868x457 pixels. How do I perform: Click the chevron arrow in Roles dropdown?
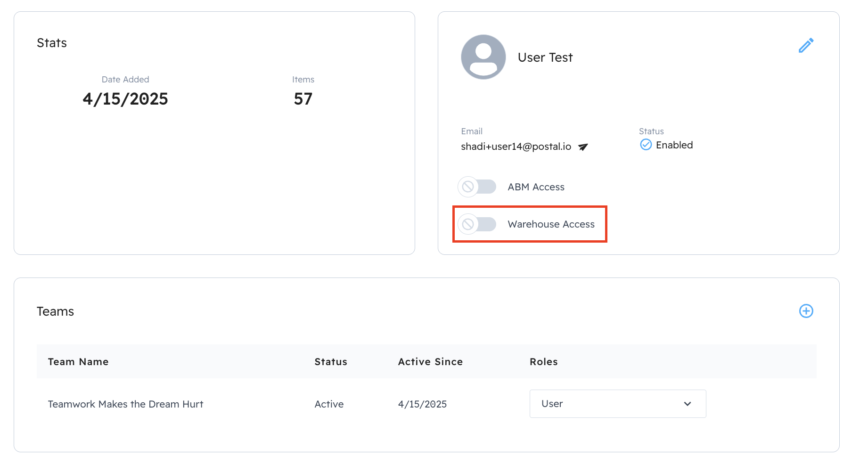(688, 404)
